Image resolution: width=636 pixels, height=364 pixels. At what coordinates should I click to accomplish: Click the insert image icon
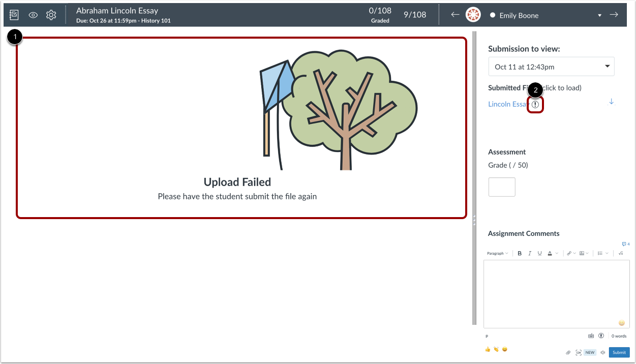[x=581, y=253]
